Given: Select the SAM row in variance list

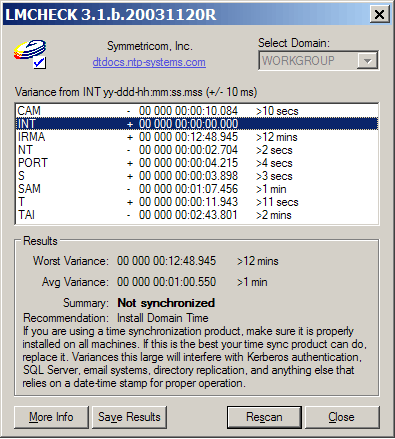Looking at the screenshot, I should point(197,189).
